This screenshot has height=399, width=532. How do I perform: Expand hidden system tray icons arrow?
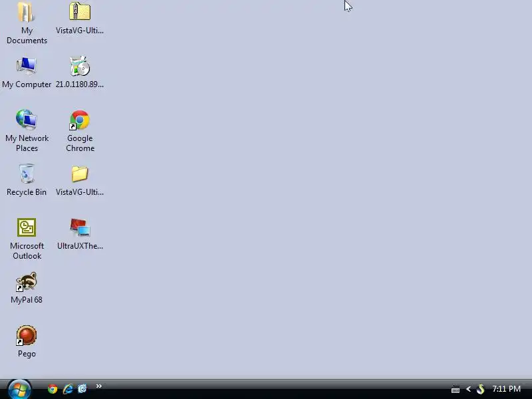pyautogui.click(x=468, y=389)
